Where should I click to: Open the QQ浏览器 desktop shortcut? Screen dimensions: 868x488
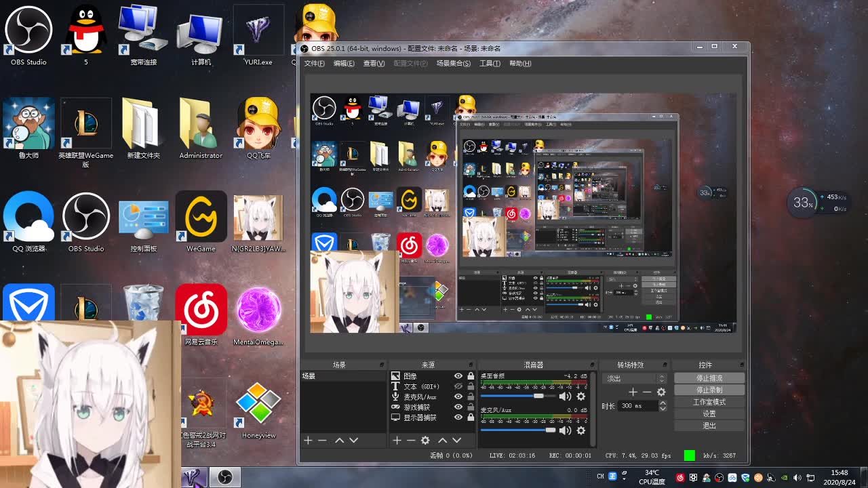[x=28, y=222]
